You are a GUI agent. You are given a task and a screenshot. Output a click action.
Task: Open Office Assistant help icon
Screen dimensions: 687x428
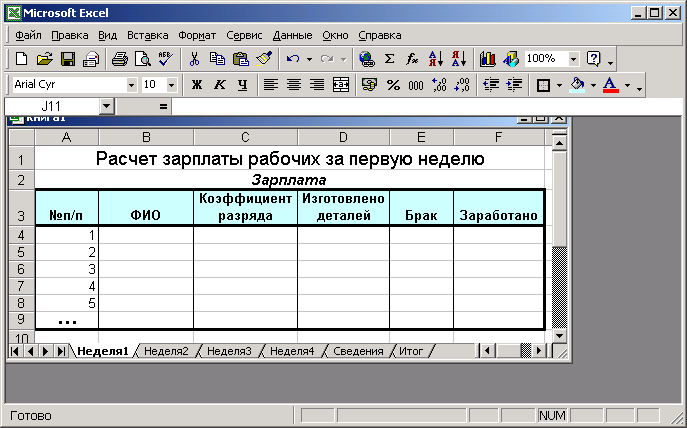(593, 59)
